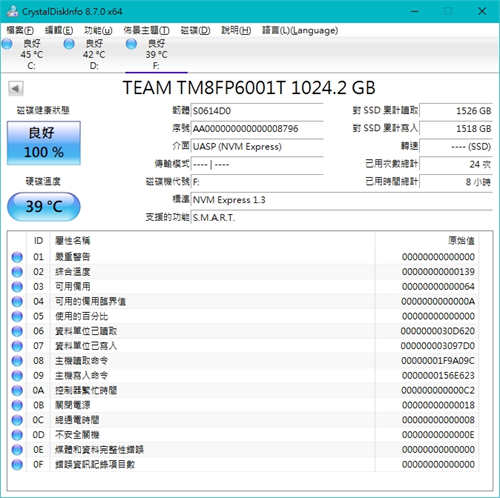Screen dimensions: 500x498
Task: Select raw value 0000000000064 of attribute 03
Action: point(438,286)
